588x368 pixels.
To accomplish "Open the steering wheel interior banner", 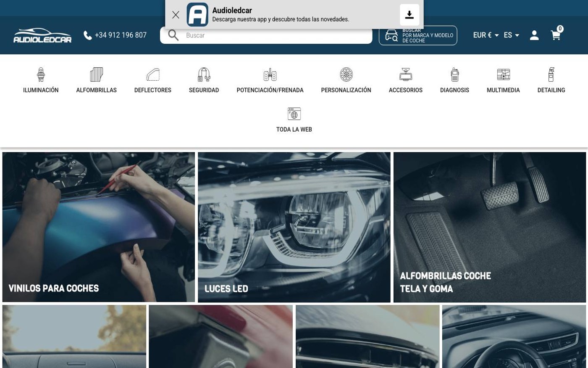I will point(514,336).
